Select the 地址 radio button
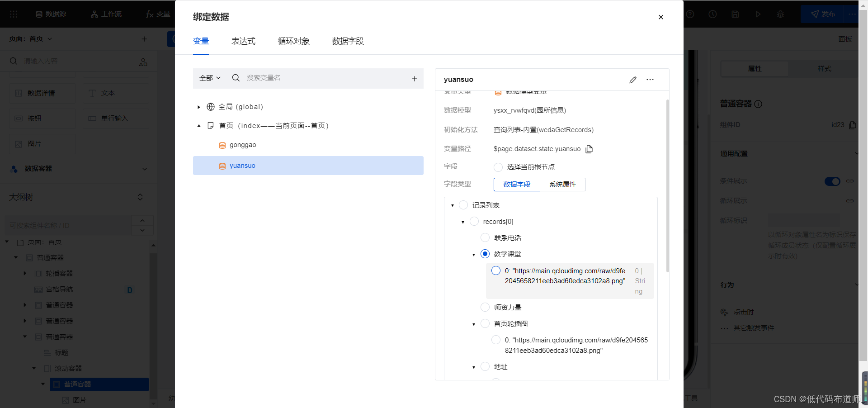 click(485, 366)
